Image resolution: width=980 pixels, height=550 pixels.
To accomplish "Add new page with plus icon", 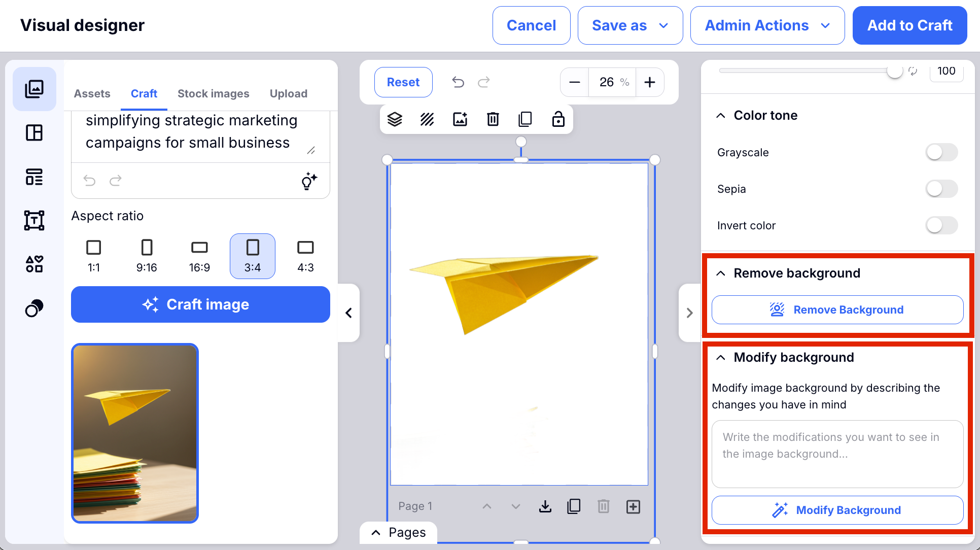I will click(x=633, y=506).
